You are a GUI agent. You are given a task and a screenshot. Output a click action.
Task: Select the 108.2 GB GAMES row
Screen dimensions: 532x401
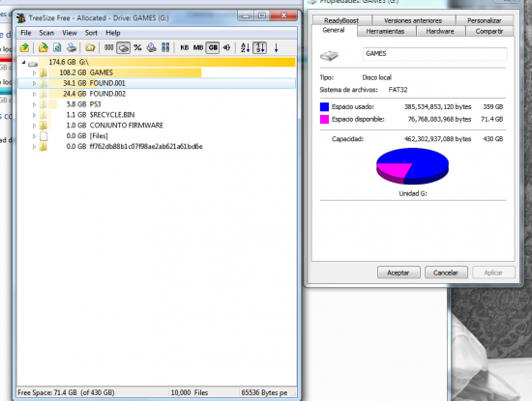[157, 72]
